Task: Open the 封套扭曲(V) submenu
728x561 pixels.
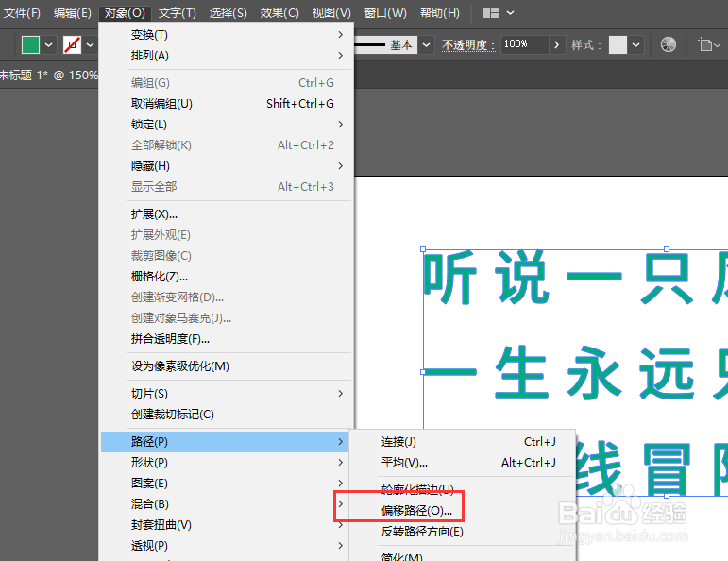Action: pyautogui.click(x=225, y=525)
